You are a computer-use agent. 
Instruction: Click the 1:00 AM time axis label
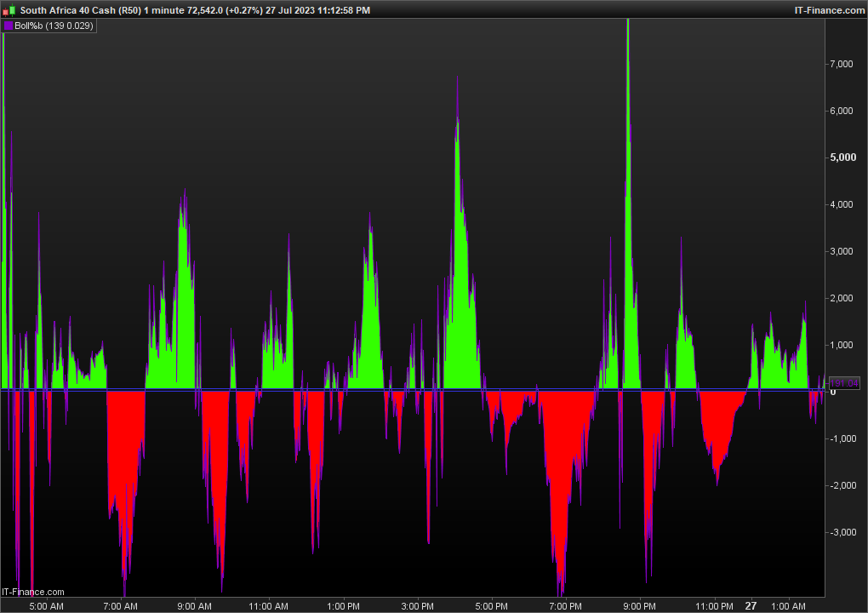(x=788, y=606)
